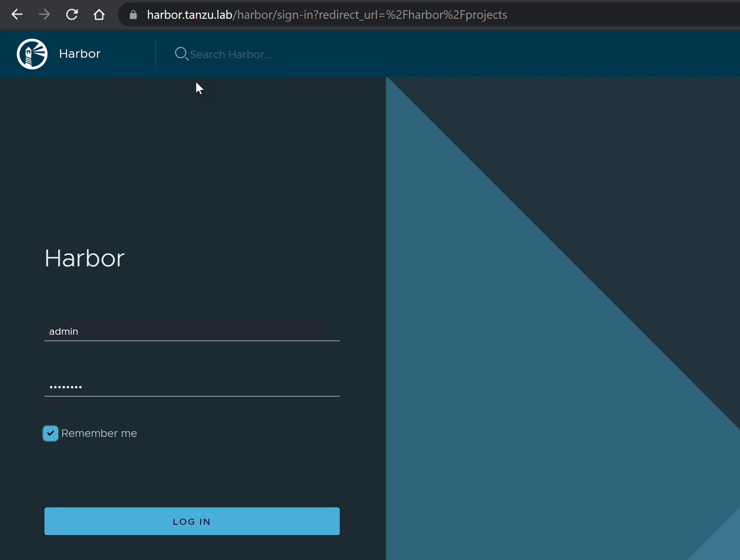Image resolution: width=740 pixels, height=560 pixels.
Task: Focus the Search Harbor field
Action: pos(231,54)
